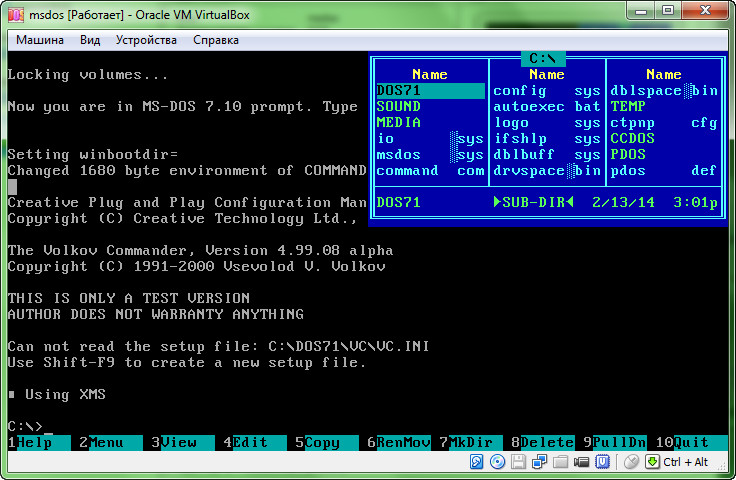Click the 2/13/14 date in status line
The width and height of the screenshot is (736, 480).
623,202
